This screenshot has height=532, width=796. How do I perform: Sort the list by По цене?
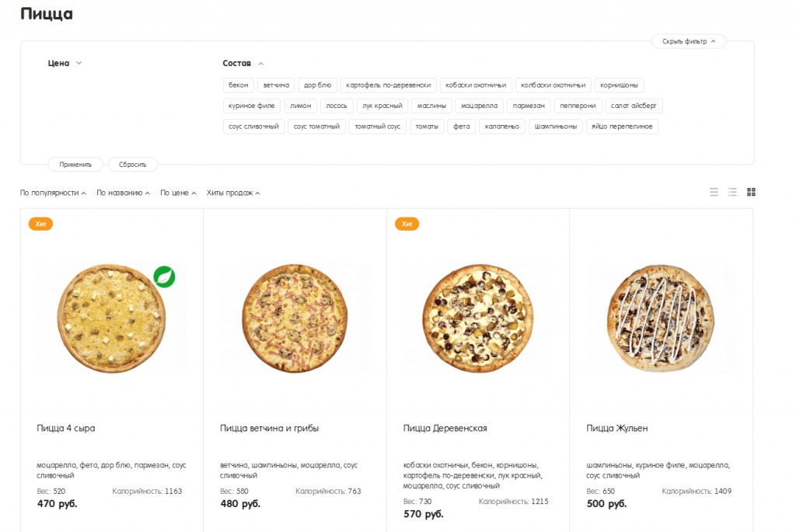(178, 193)
